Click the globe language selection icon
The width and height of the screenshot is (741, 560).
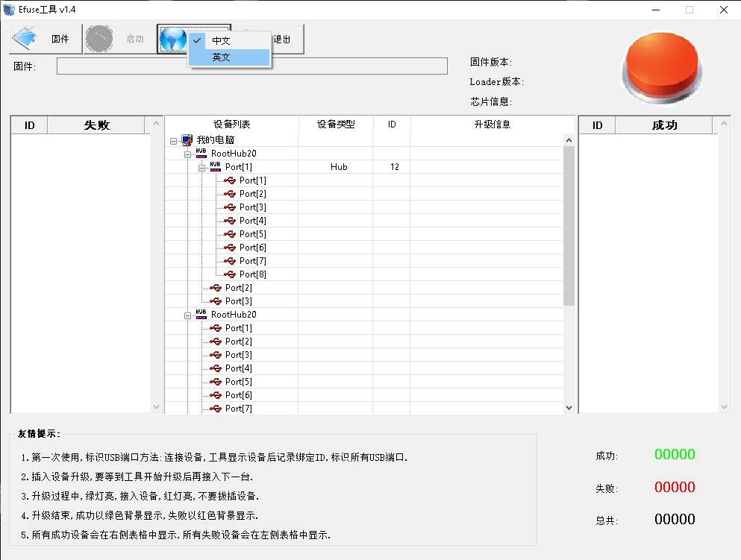172,38
